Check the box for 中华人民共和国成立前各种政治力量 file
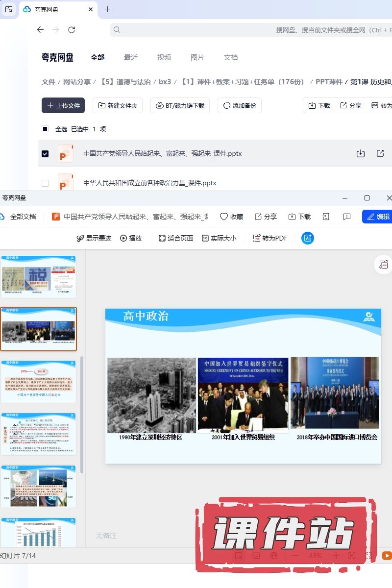Viewport: 392px width, 588px height. coord(45,183)
